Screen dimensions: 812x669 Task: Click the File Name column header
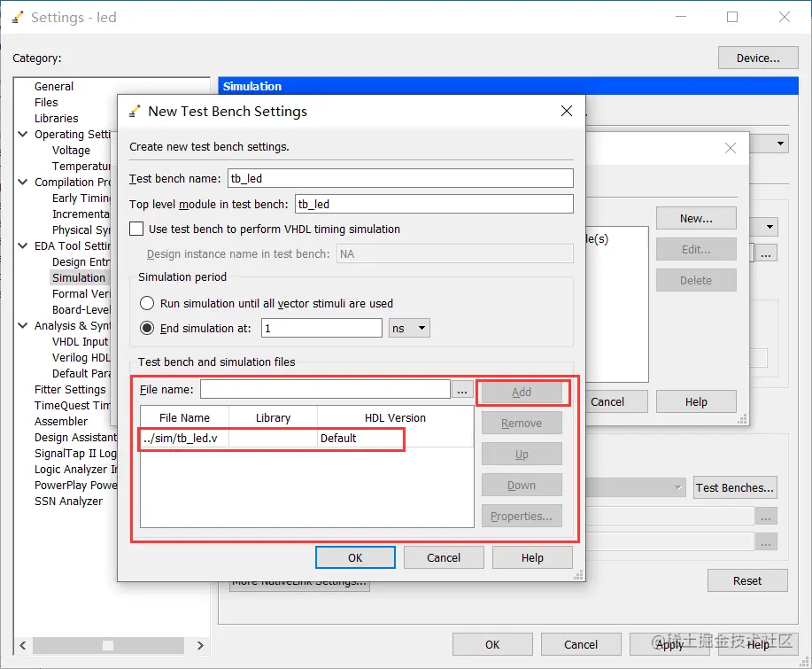(x=184, y=417)
